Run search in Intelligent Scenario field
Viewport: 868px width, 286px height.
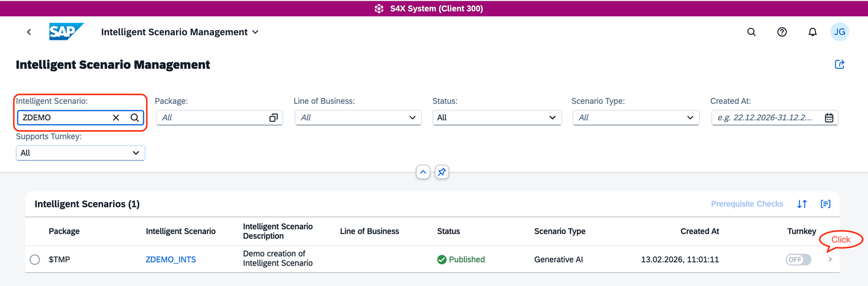pos(134,118)
